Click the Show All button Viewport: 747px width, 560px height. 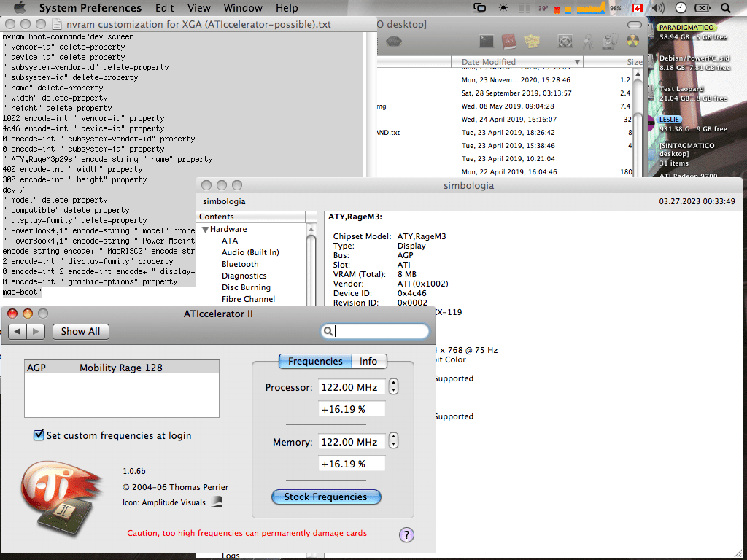(80, 332)
